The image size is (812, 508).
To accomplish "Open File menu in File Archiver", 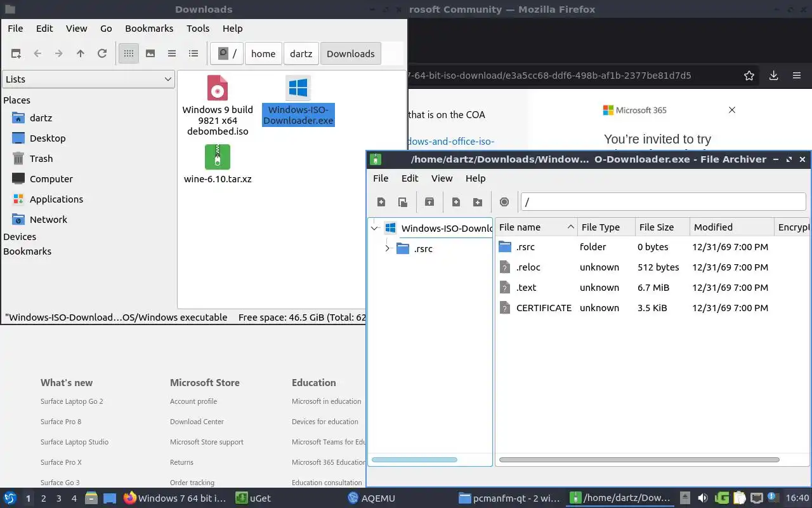I will 381,178.
